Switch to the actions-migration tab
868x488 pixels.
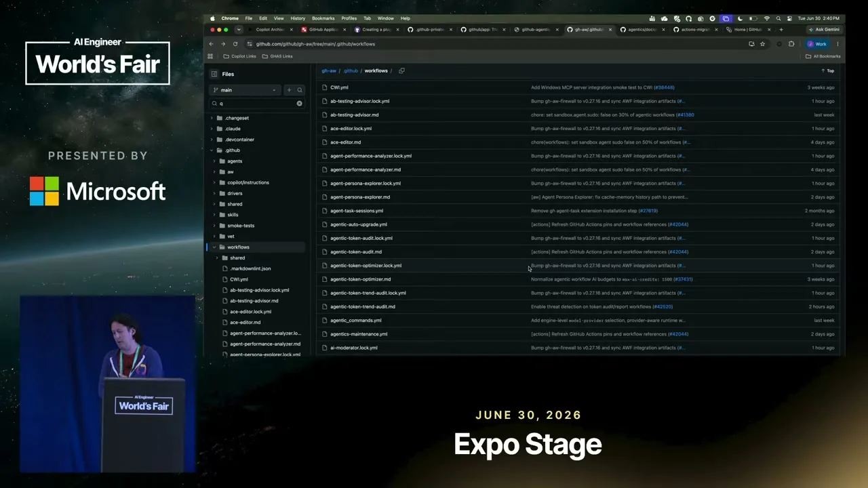694,30
